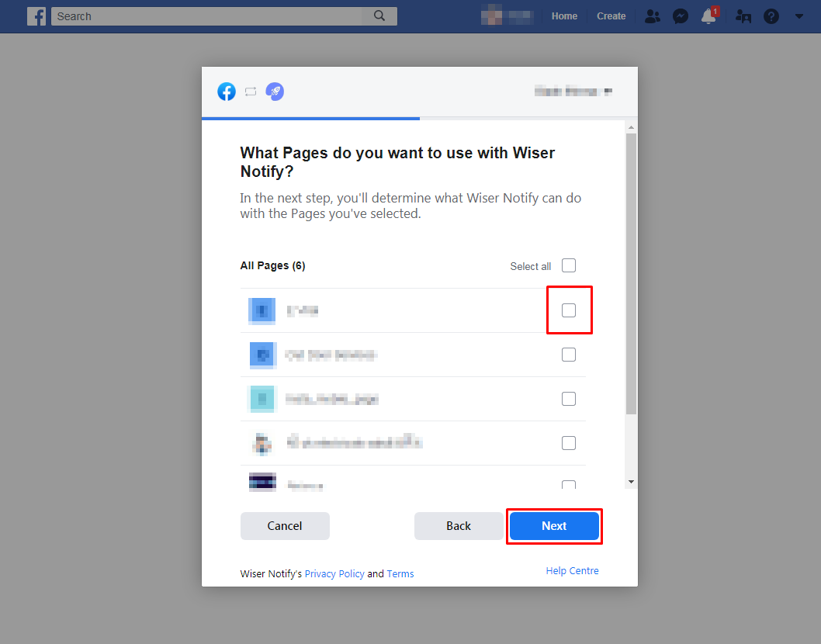Click the page list scrollbar thumb
This screenshot has height=644, width=821.
632,274
